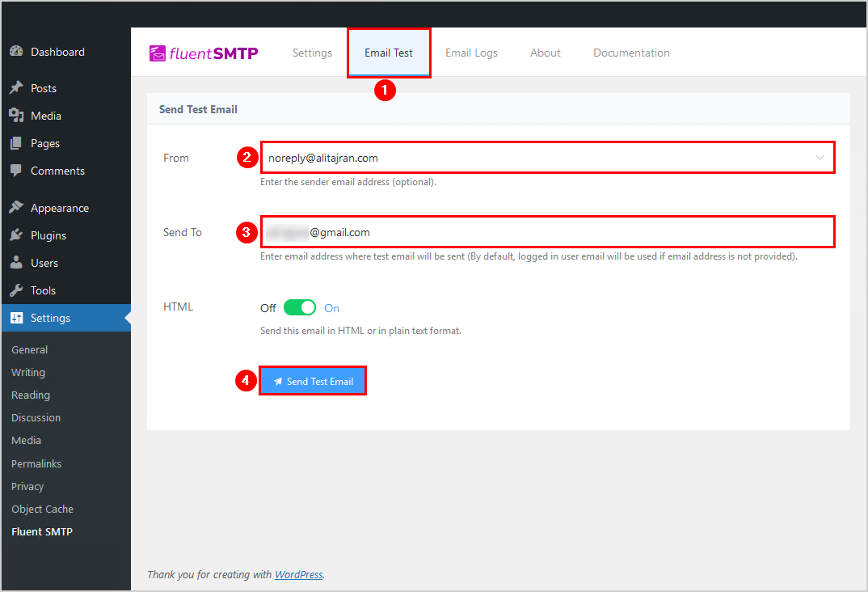Click the Pages icon in sidebar

tap(16, 143)
